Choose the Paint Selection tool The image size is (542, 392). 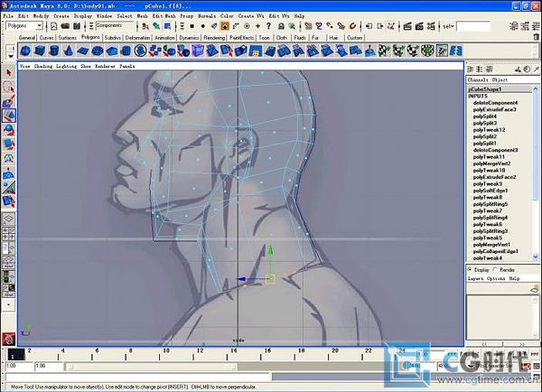point(9,101)
